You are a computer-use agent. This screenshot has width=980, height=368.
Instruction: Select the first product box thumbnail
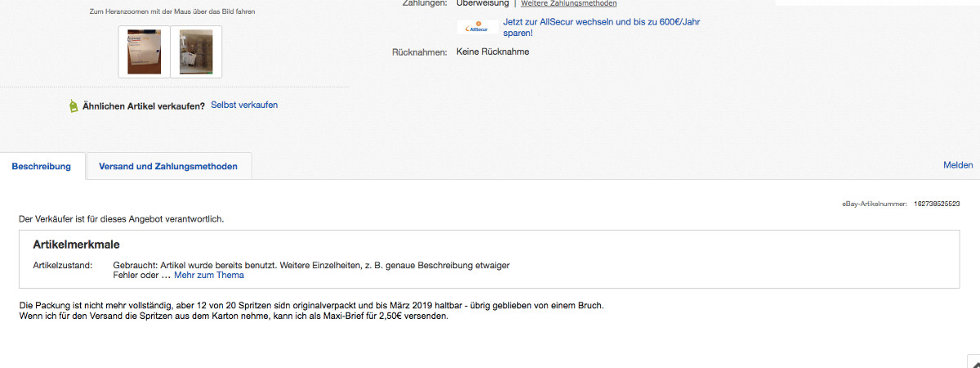coord(144,52)
